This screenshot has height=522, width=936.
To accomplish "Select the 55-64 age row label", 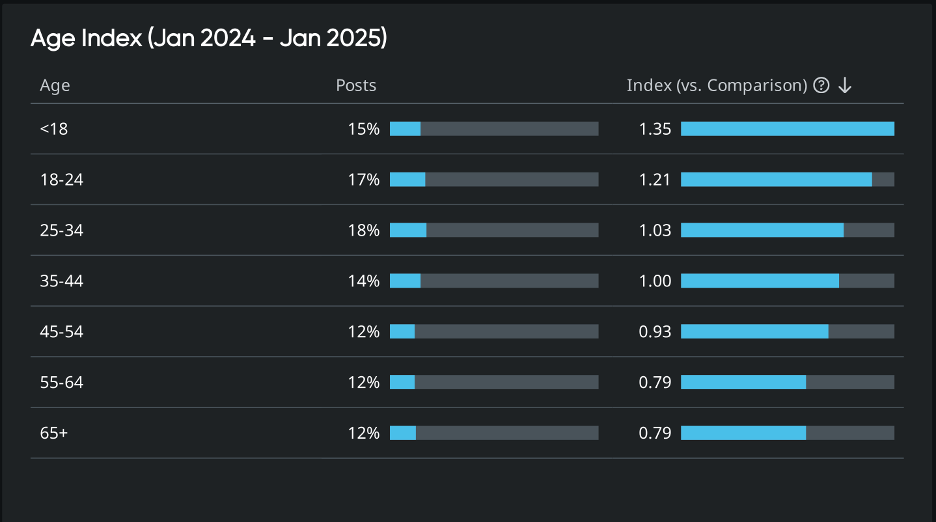I will click(61, 382).
